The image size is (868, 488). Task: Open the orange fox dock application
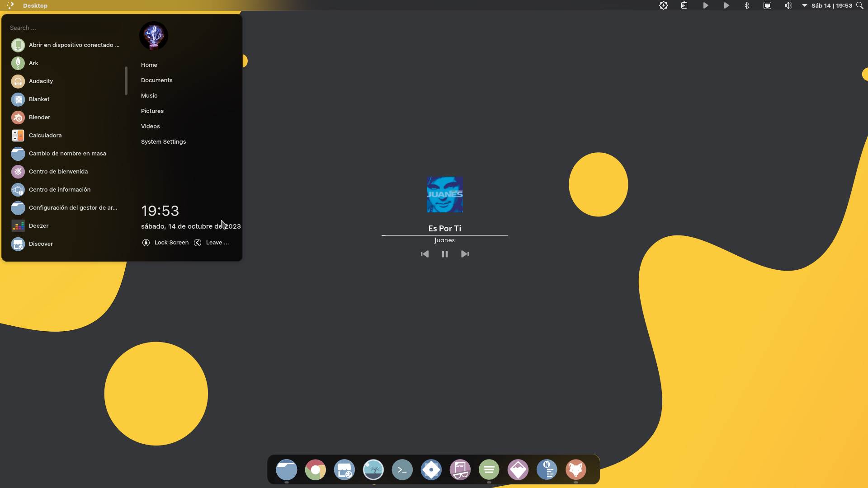pos(576,470)
